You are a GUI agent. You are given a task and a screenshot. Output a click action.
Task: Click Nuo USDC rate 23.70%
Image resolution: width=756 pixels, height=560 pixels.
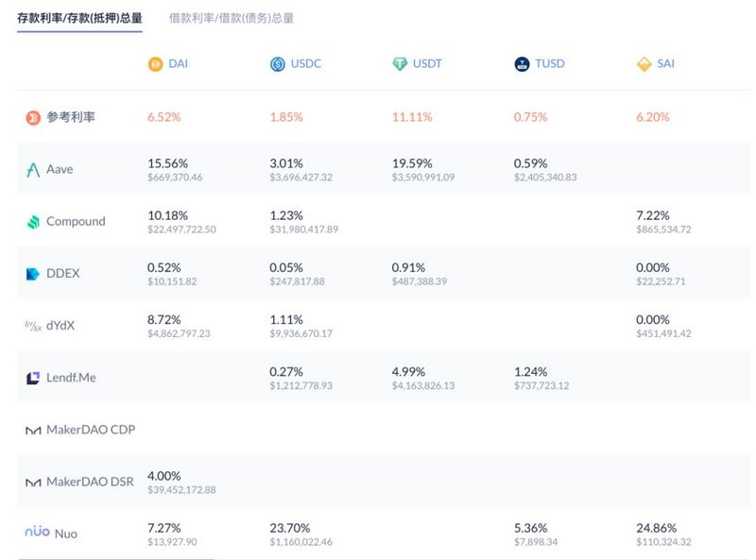coord(290,528)
